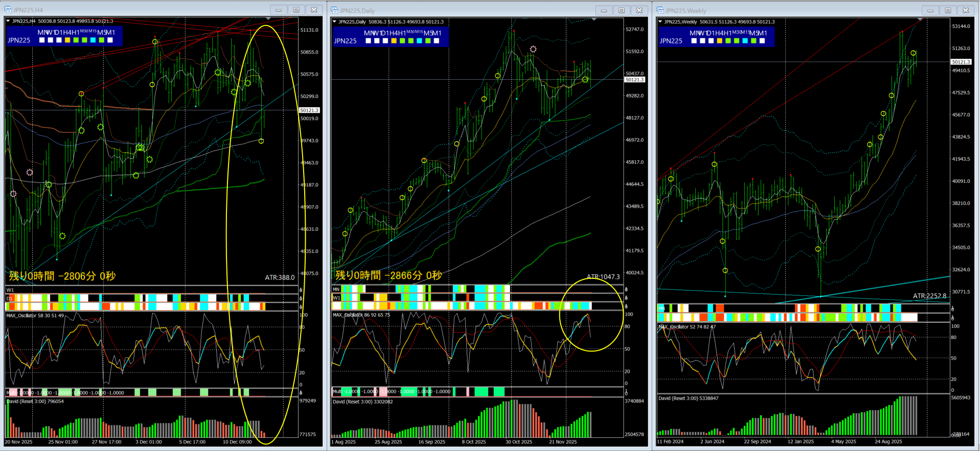Click the W1 indicator row label in Daily chart

click(x=336, y=298)
